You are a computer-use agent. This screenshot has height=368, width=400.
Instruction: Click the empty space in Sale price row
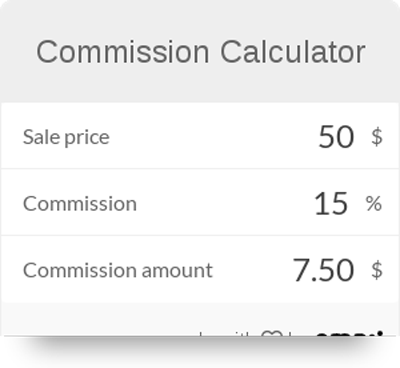[x=213, y=137]
